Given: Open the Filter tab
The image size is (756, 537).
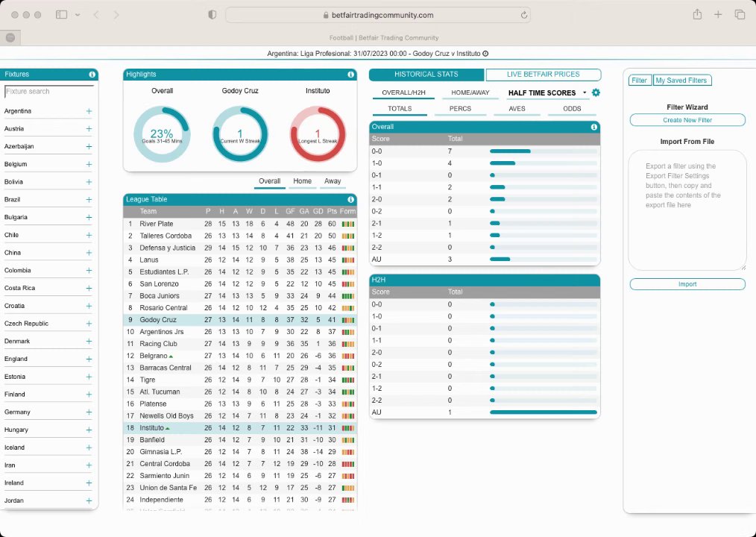Looking at the screenshot, I should pyautogui.click(x=640, y=81).
